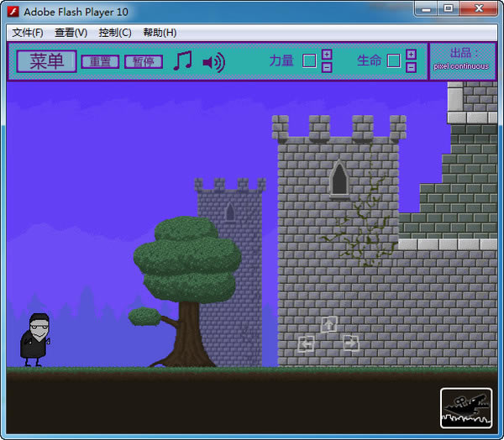Open the 控制(C) menu
The image size is (504, 440).
click(115, 33)
